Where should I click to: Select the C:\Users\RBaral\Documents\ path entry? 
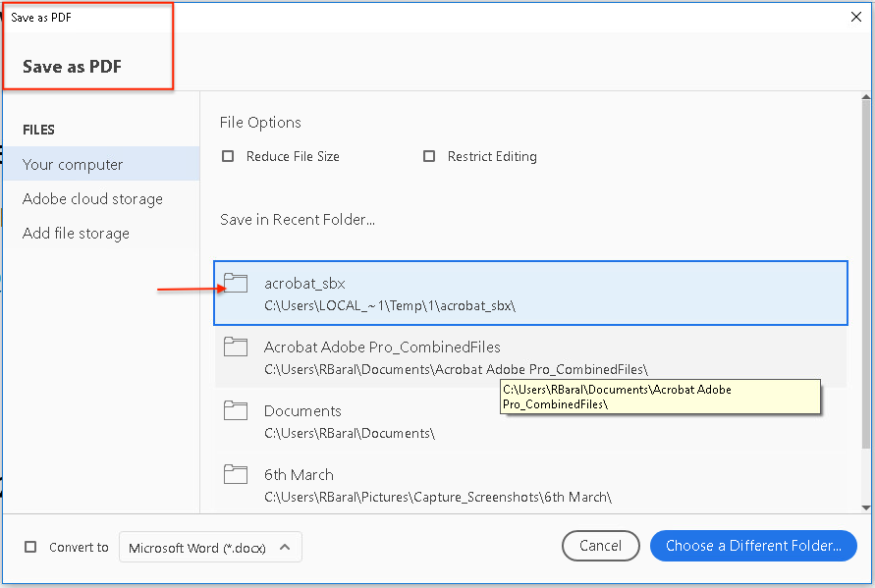349,433
